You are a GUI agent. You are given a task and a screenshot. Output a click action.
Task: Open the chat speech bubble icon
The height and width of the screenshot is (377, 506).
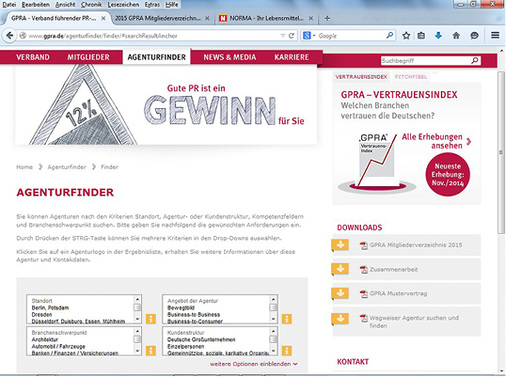[474, 35]
